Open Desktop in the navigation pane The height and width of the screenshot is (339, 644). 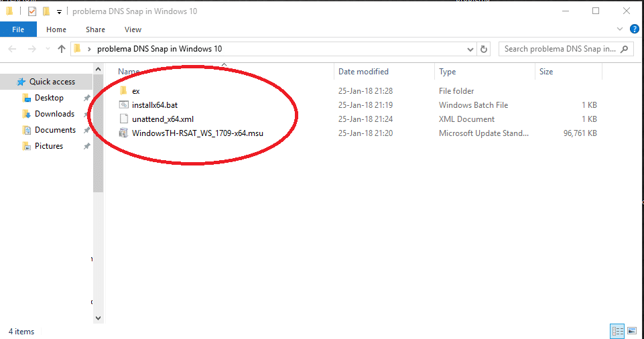(x=49, y=98)
